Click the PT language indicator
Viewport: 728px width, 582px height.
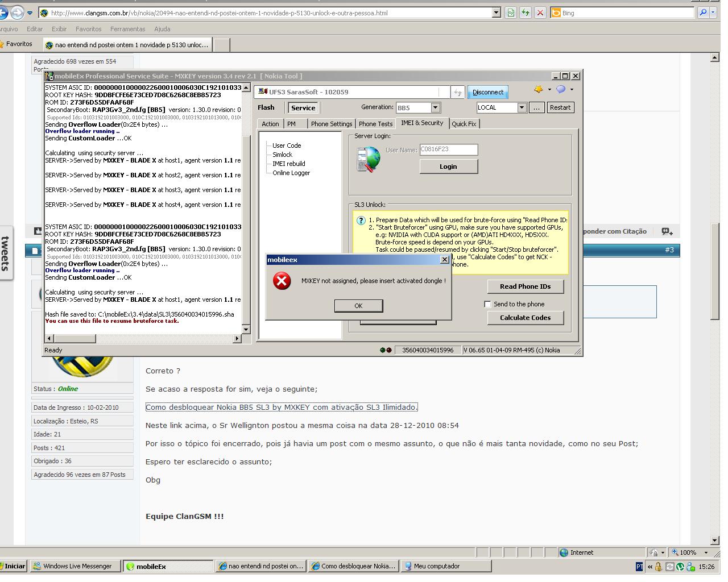(x=639, y=567)
